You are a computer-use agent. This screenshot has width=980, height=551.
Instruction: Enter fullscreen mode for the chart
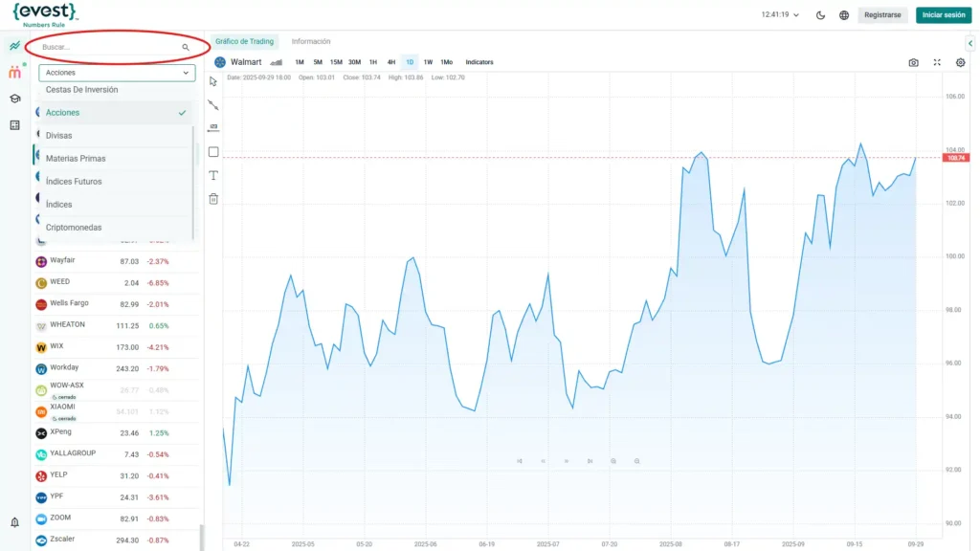[x=937, y=62]
